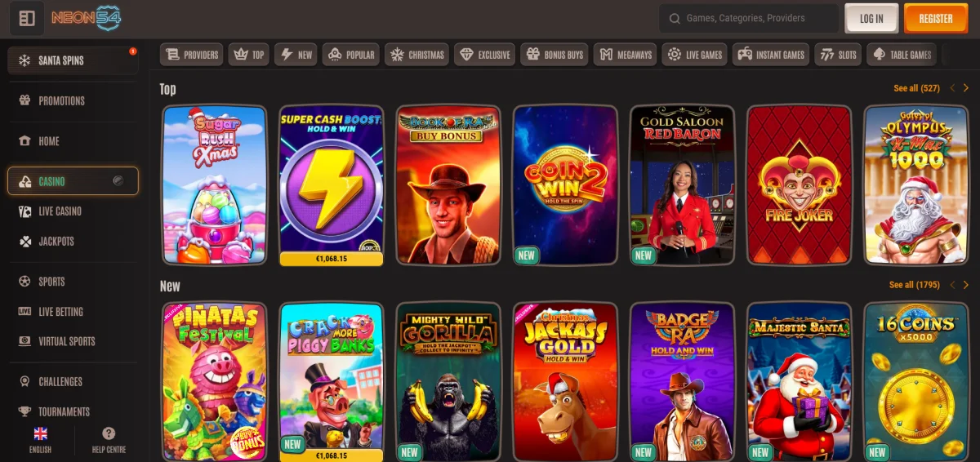Click the Virtual Sports icon
The image size is (980, 462).
[x=24, y=341]
